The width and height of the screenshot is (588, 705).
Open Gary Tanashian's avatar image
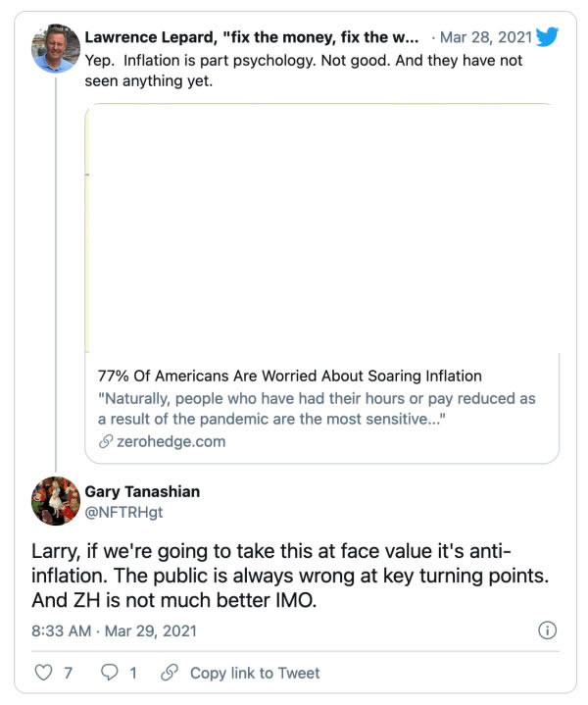56,501
